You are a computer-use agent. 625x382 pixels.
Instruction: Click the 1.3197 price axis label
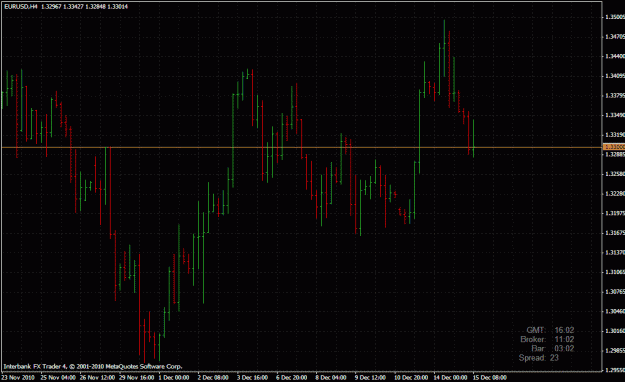coord(615,213)
